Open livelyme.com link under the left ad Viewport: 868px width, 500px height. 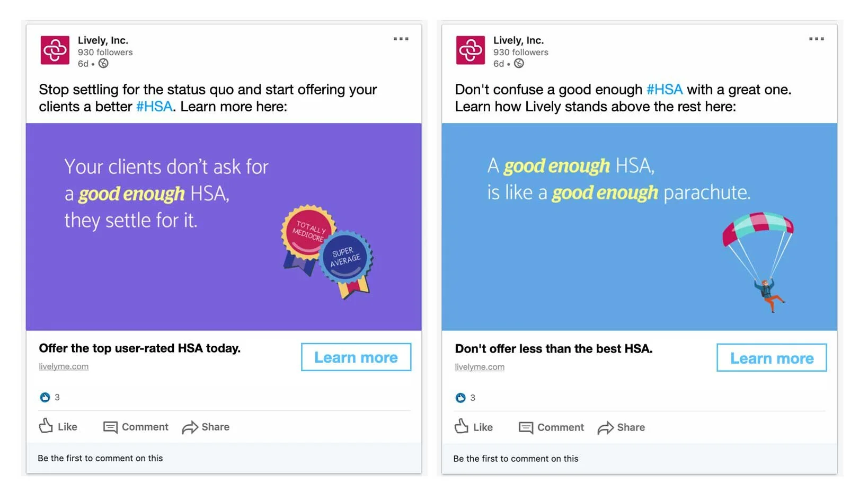64,366
